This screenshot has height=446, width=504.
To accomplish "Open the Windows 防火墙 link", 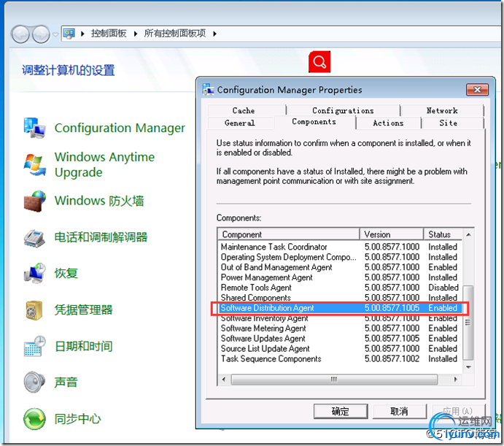I will pos(99,201).
